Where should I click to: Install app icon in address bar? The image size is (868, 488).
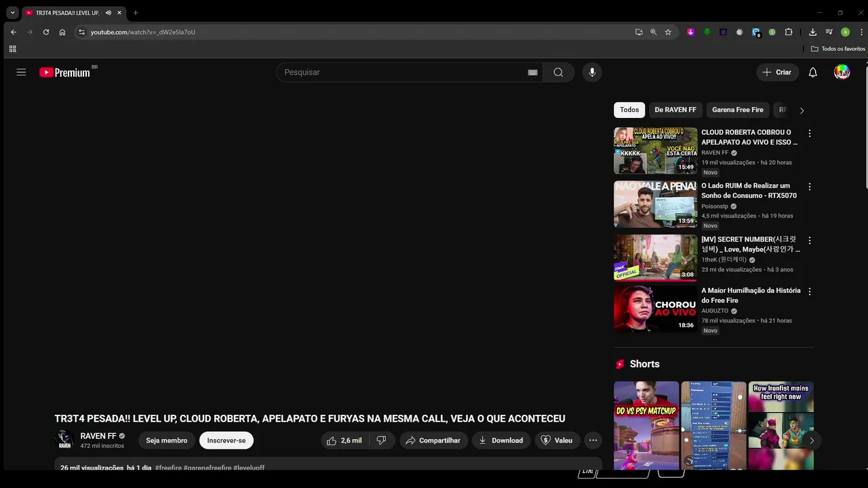tap(639, 32)
